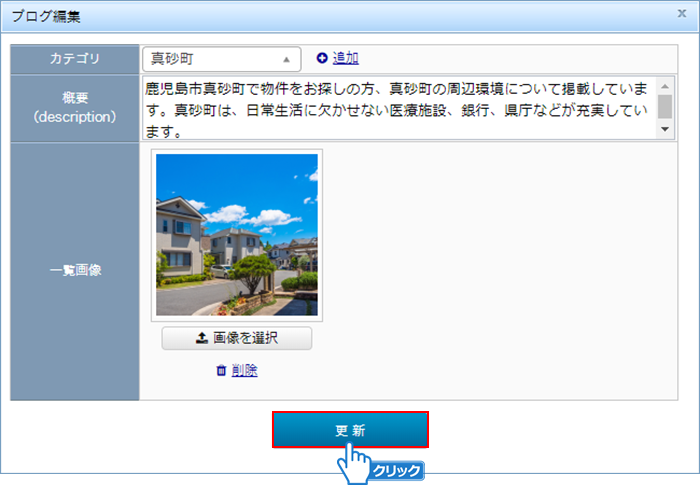This screenshot has width=700, height=485.
Task: Click the 追加 link to add a category
Action: click(x=346, y=58)
